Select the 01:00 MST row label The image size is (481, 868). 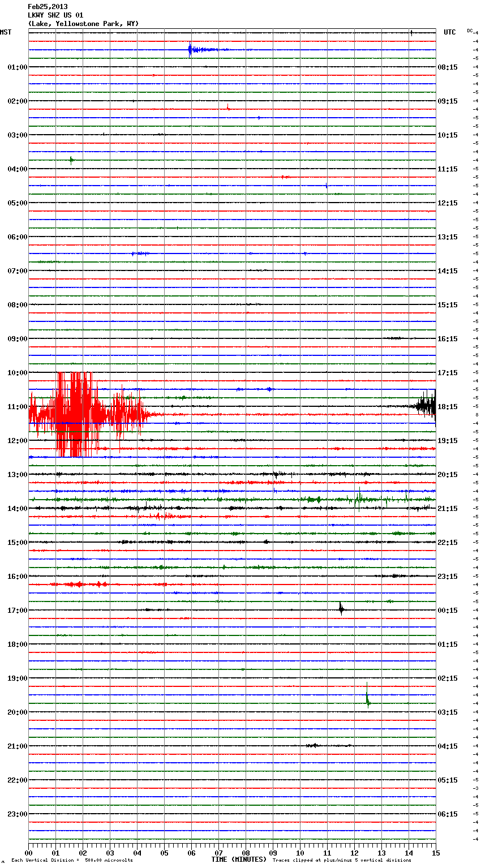point(18,67)
